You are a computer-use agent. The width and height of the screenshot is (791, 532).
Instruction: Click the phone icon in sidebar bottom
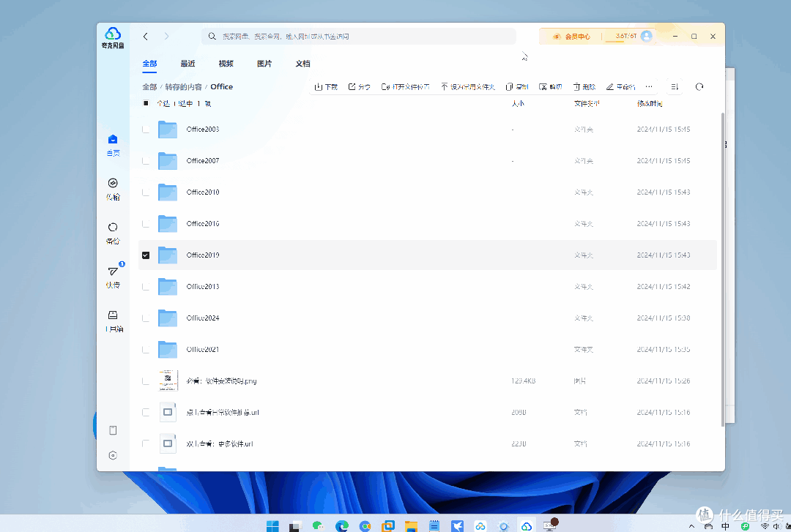tap(113, 430)
